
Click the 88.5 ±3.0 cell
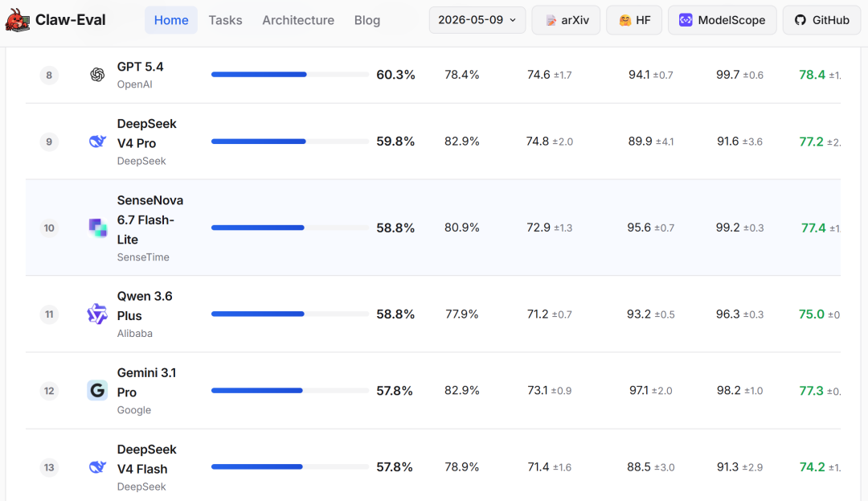pos(650,467)
